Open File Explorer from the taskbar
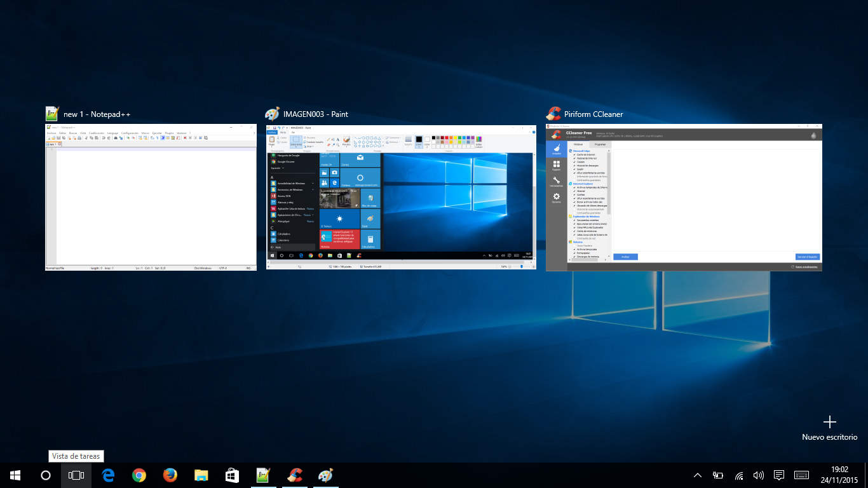Image resolution: width=868 pixels, height=488 pixels. [x=201, y=475]
